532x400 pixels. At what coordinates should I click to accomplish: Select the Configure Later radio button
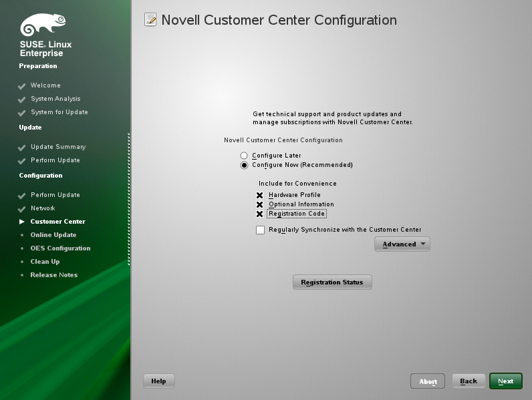[244, 156]
